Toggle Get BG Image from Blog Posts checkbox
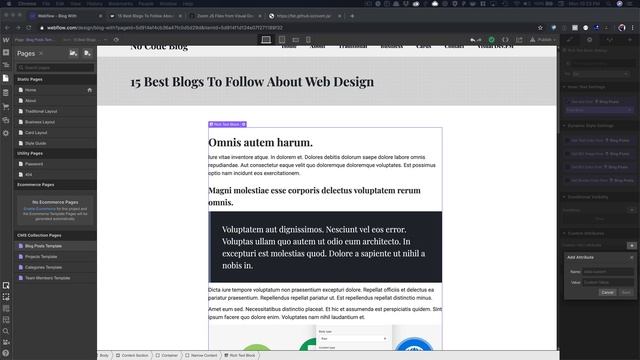Viewport: 640px width, 360px height. 567,154
